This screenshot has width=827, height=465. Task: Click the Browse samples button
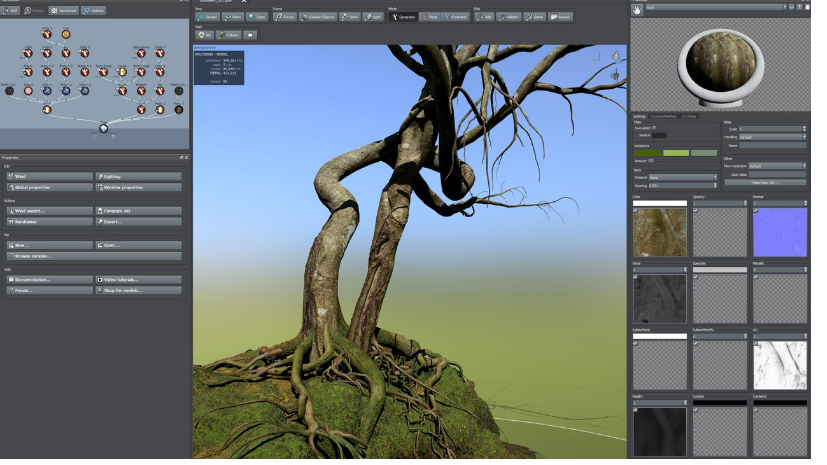pos(92,256)
